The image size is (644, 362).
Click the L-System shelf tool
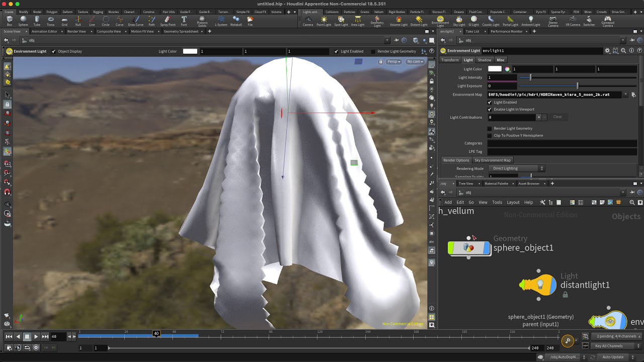(x=221, y=21)
